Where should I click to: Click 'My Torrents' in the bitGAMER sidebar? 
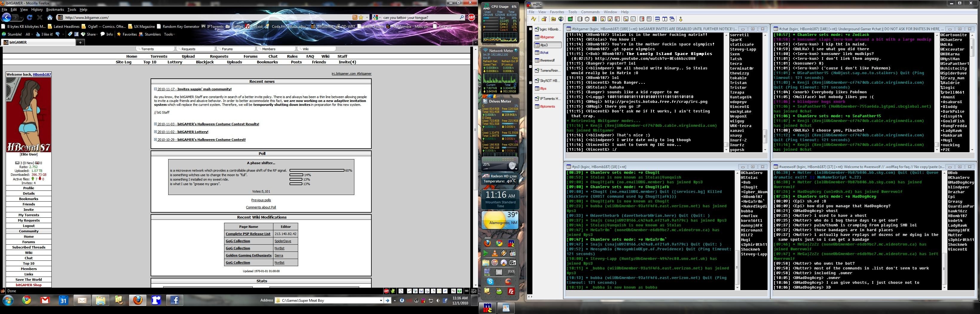29,215
